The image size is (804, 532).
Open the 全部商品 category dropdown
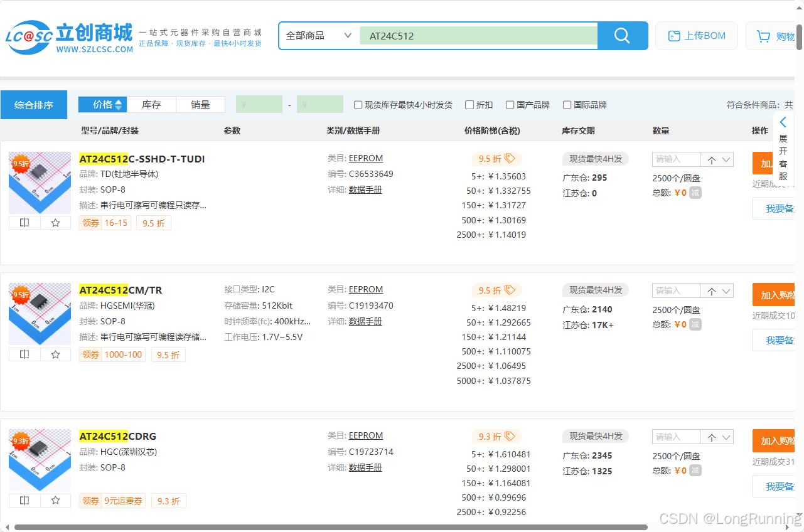pos(319,36)
